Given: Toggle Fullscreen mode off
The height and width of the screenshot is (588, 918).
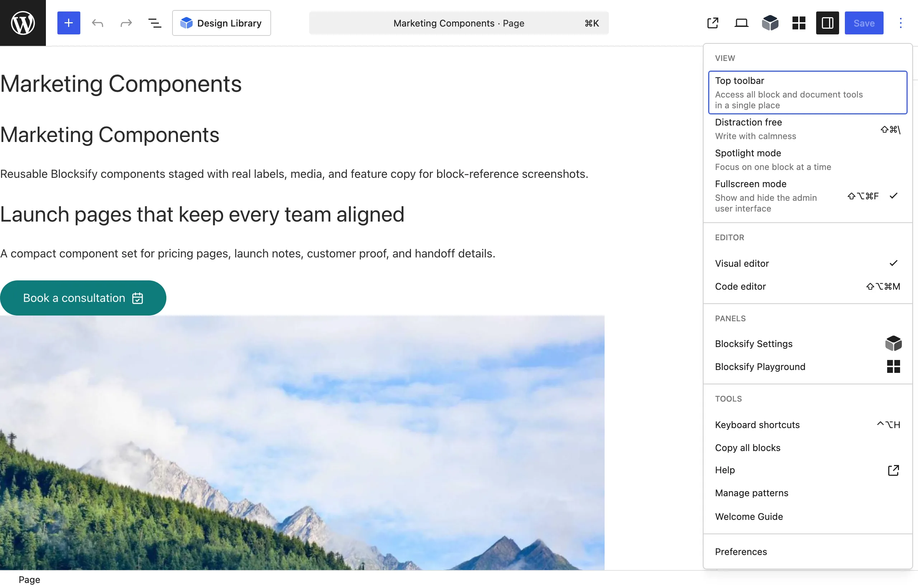Looking at the screenshot, I should tap(808, 196).
